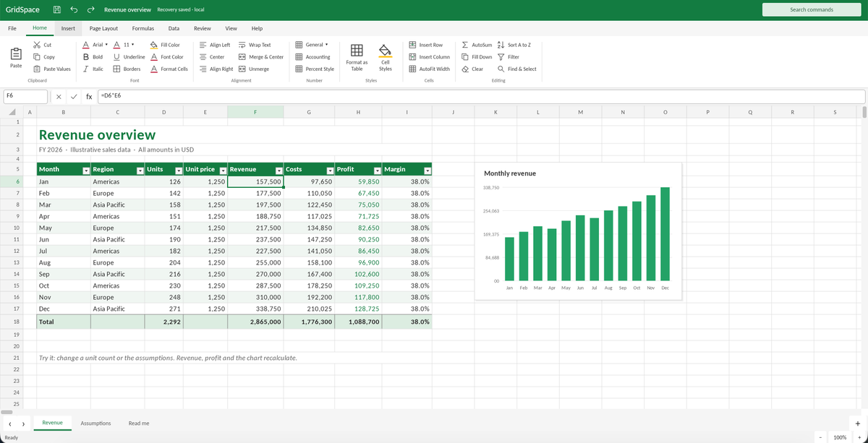Click Merge & Center

(260, 57)
